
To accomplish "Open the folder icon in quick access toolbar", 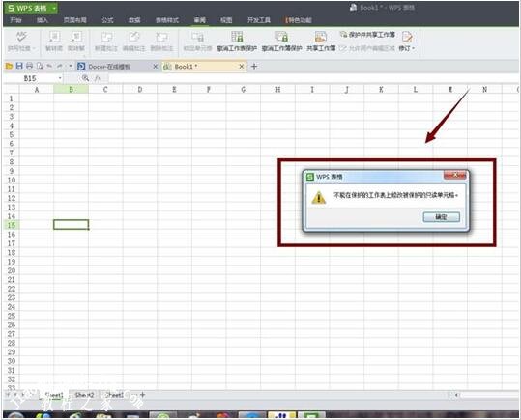I will [x=9, y=66].
